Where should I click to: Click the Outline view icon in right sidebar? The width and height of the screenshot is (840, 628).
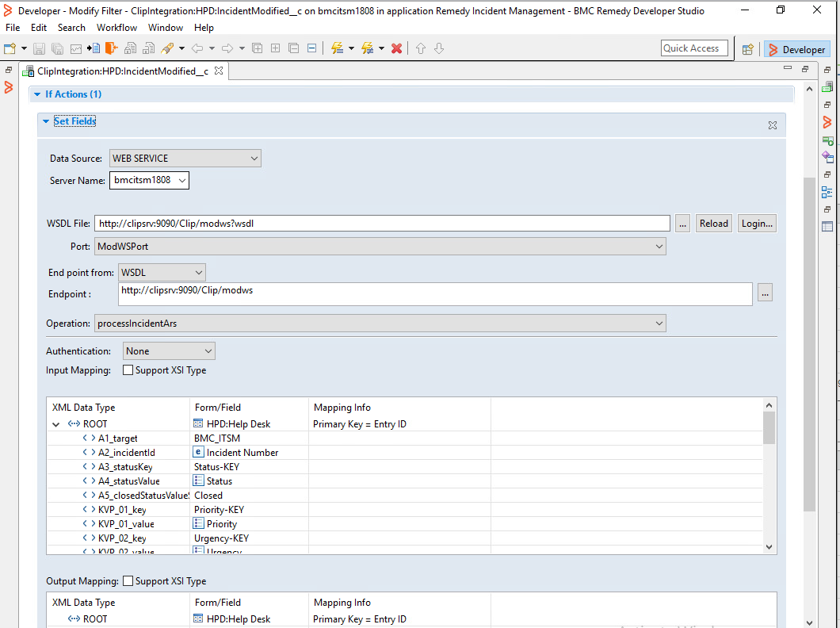coord(827,192)
